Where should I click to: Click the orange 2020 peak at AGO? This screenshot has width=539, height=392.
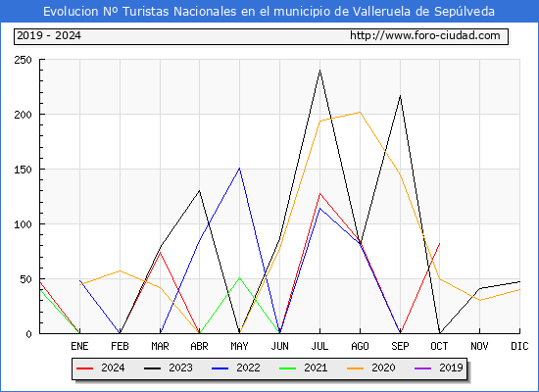click(360, 112)
